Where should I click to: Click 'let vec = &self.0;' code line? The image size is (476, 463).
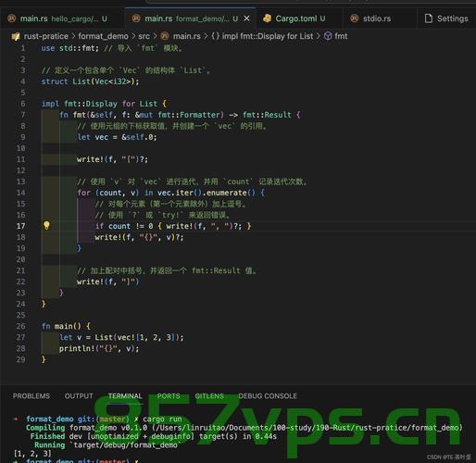click(x=117, y=137)
